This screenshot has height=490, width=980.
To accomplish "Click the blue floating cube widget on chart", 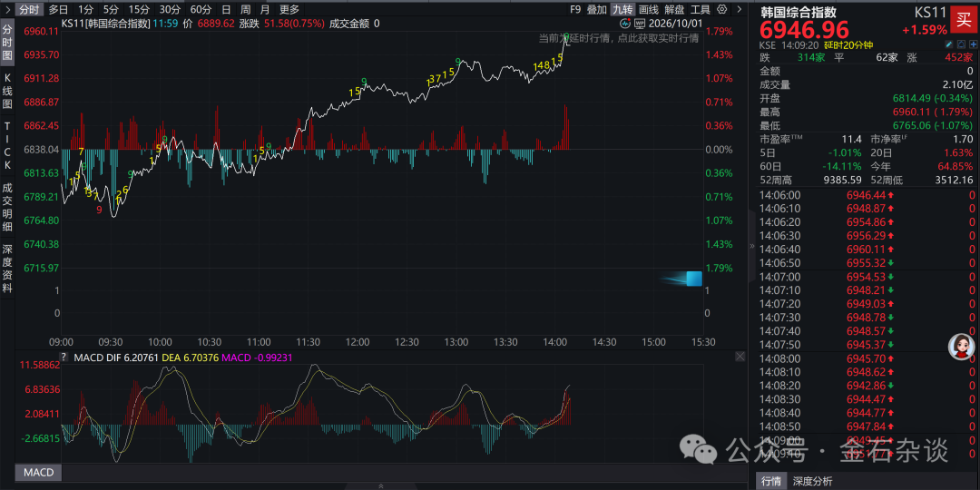I will (694, 279).
